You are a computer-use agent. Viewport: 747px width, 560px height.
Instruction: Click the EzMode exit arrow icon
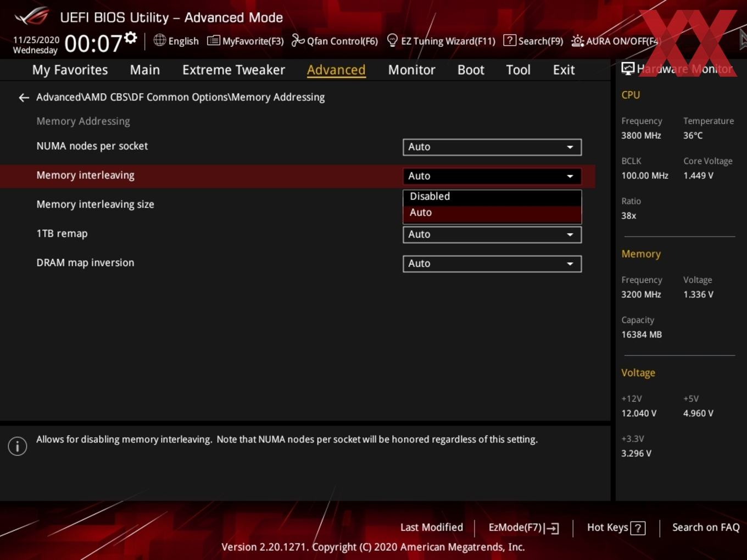553,528
